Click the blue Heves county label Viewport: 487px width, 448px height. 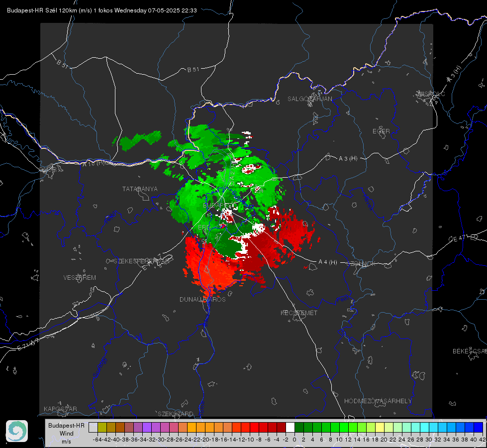(368, 203)
